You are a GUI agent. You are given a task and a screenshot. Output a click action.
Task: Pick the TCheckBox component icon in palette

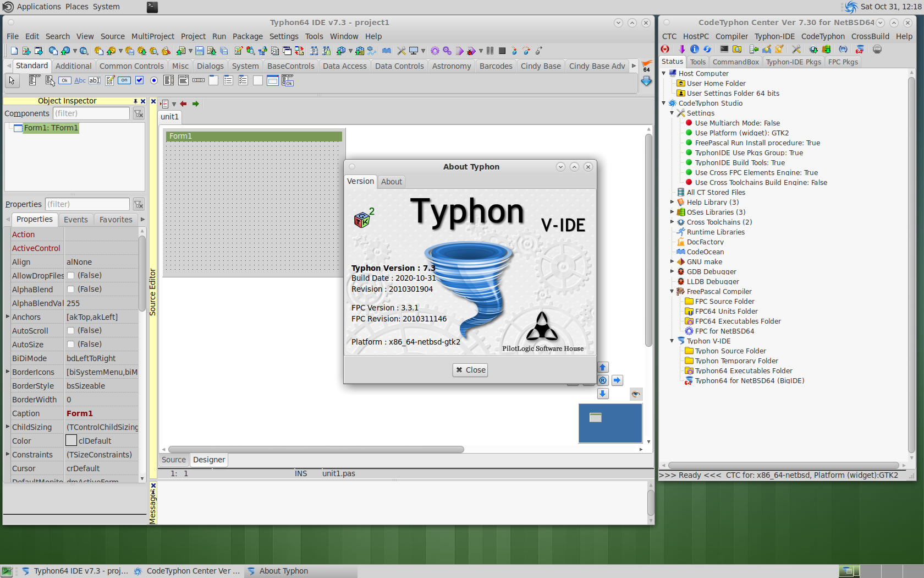[140, 80]
